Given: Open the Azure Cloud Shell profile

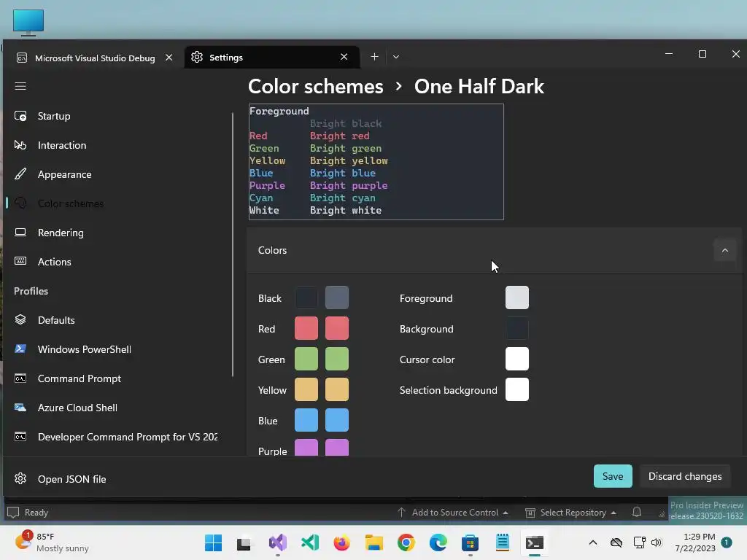Looking at the screenshot, I should 117,408.
